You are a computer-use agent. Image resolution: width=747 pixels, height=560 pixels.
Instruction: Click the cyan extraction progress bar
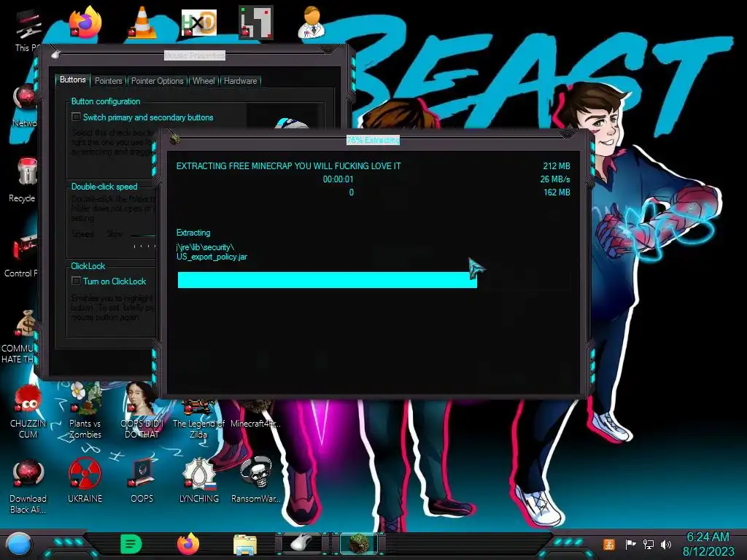328,280
